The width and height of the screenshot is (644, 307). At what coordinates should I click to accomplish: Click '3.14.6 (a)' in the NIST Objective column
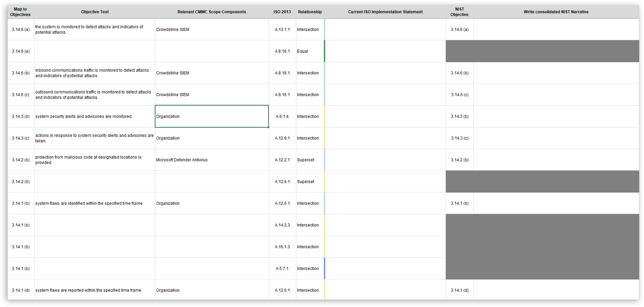pyautogui.click(x=459, y=30)
